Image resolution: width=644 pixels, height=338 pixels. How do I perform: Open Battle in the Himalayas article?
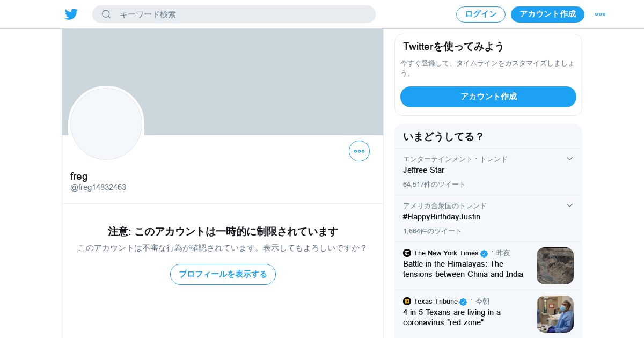point(463,269)
